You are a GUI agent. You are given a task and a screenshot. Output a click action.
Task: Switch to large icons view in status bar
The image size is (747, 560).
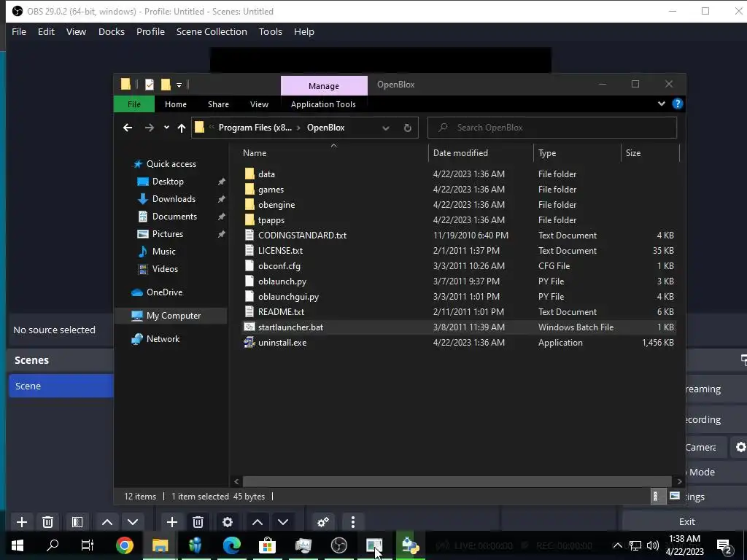coord(674,496)
